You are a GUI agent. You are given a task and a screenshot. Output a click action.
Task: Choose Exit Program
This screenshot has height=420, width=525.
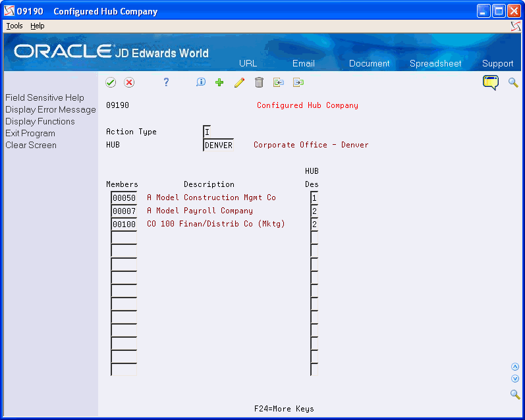click(30, 133)
